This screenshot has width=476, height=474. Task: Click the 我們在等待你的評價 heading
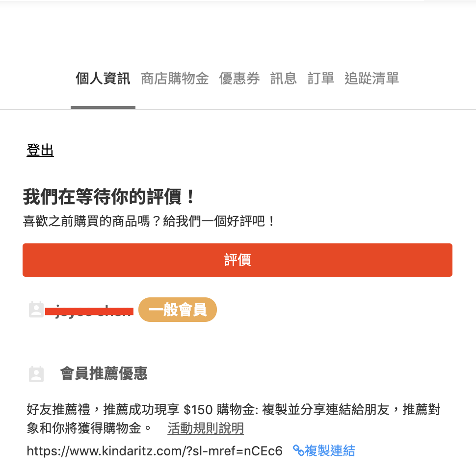[109, 197]
